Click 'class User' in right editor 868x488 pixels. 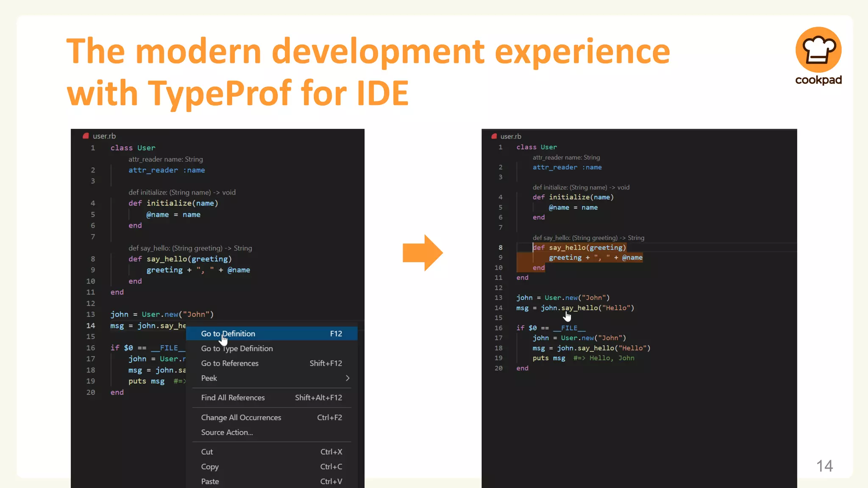click(x=537, y=147)
